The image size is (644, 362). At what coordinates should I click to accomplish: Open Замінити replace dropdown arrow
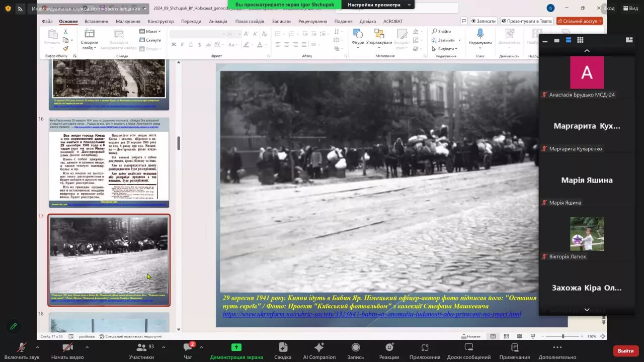pos(460,40)
